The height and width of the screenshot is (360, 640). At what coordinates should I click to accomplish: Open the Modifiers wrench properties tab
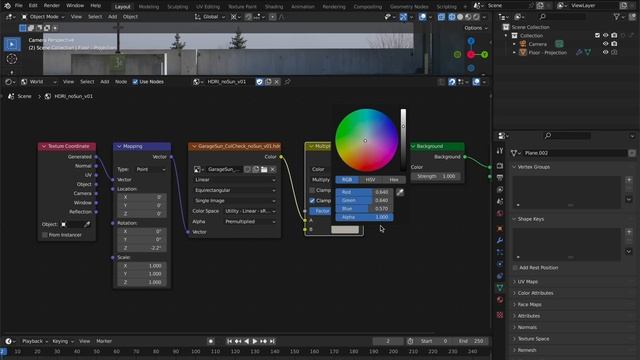(500, 240)
